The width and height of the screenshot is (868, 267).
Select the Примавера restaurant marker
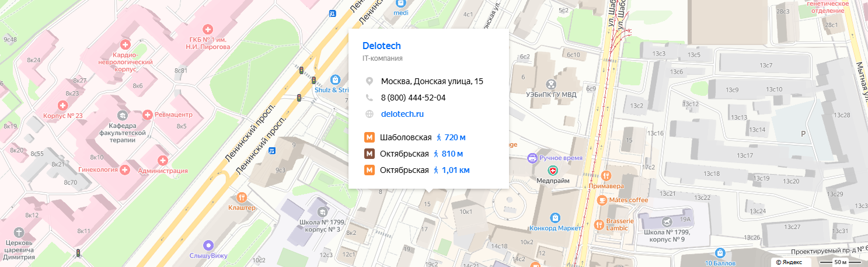pyautogui.click(x=606, y=175)
